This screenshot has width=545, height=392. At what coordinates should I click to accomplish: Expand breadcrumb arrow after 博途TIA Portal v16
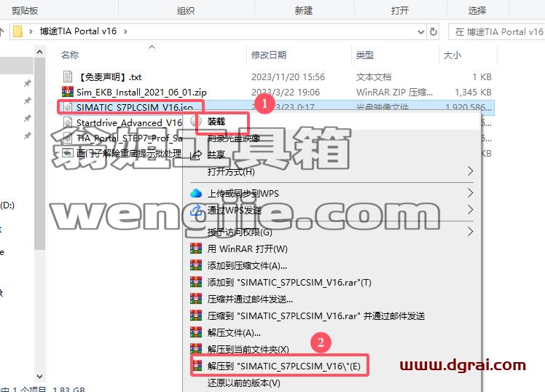125,31
